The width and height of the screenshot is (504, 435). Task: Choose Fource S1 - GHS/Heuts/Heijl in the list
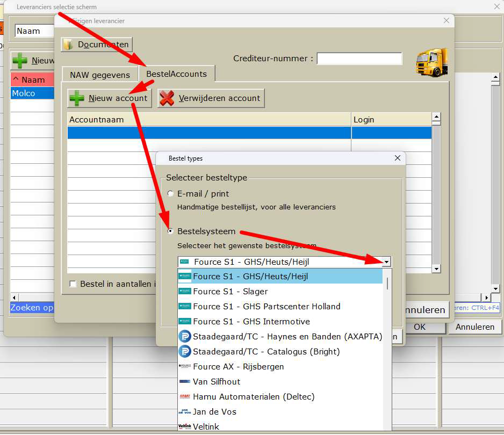280,276
